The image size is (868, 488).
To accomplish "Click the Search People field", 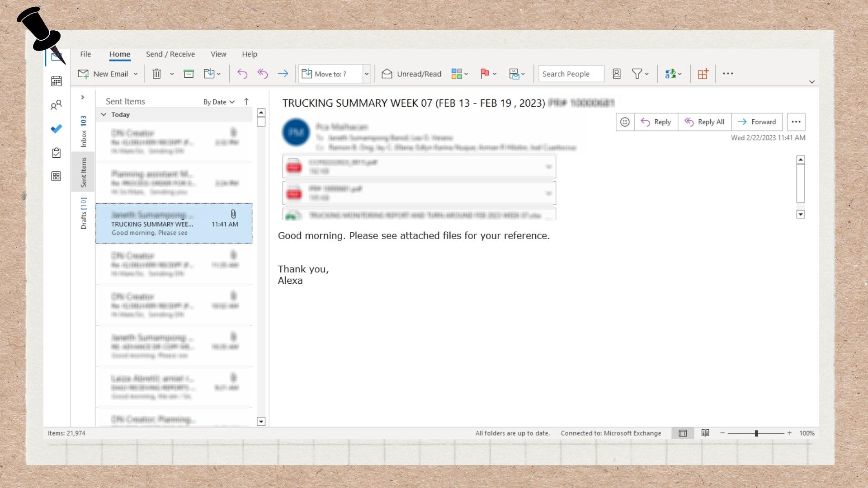I will tap(571, 74).
